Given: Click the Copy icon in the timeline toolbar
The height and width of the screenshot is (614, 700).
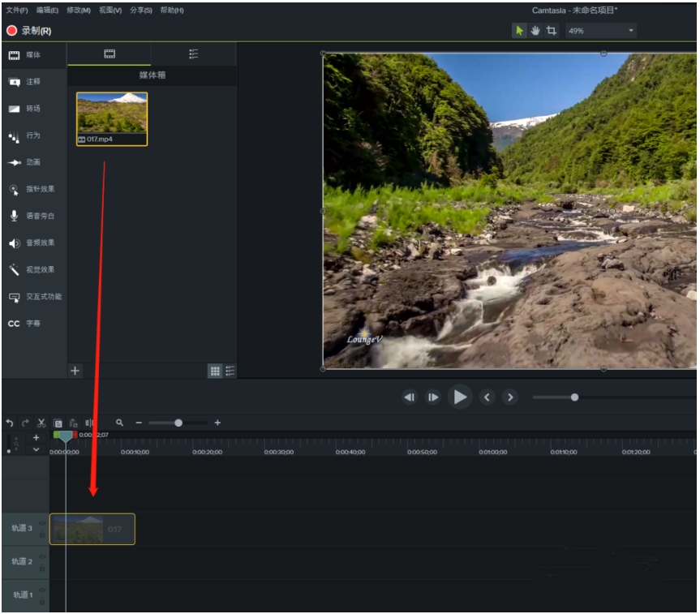Looking at the screenshot, I should click(58, 423).
